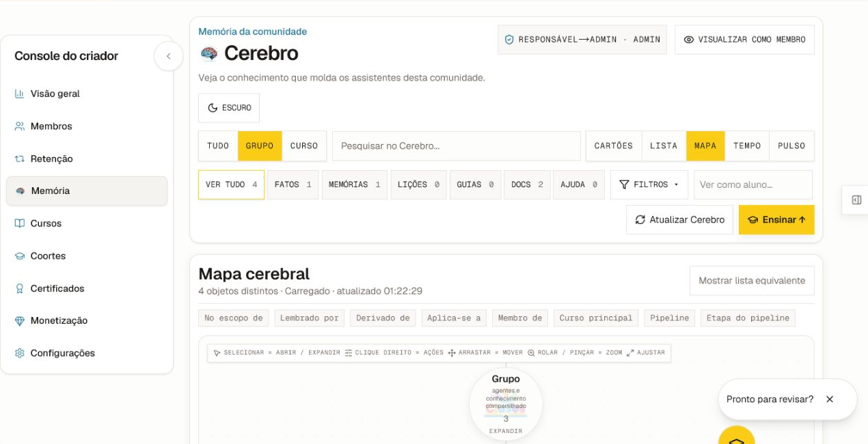Viewport: 868px width, 444px height.
Task: Click the shield icon in role badge
Action: 509,40
